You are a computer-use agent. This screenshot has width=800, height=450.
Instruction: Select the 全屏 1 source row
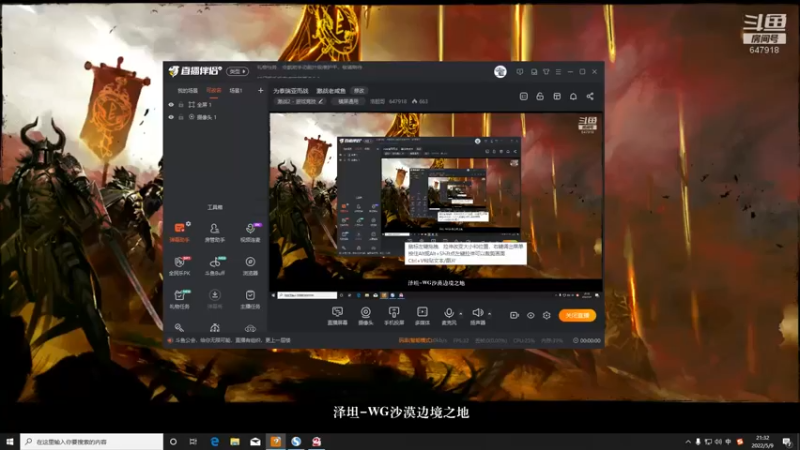(x=214, y=105)
